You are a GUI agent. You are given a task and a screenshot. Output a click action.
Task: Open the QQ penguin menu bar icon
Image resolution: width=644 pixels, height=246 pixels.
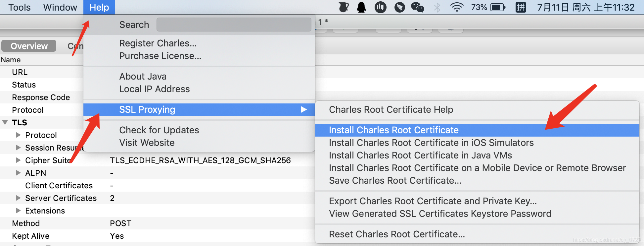(x=362, y=7)
